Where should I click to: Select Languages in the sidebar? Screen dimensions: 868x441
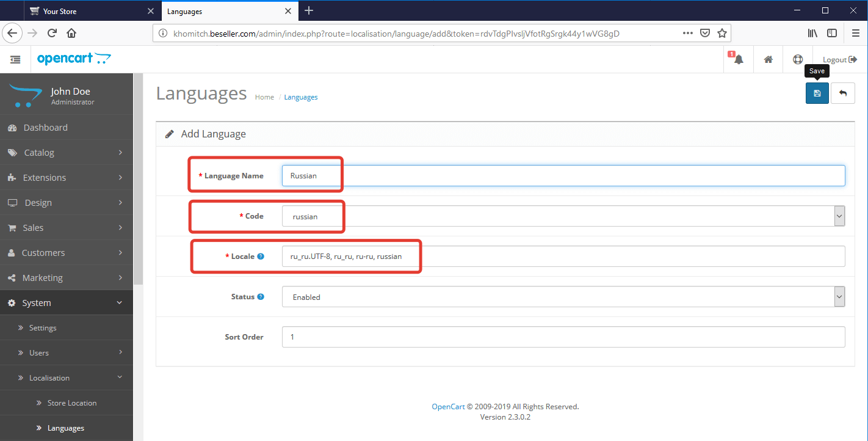pos(67,428)
